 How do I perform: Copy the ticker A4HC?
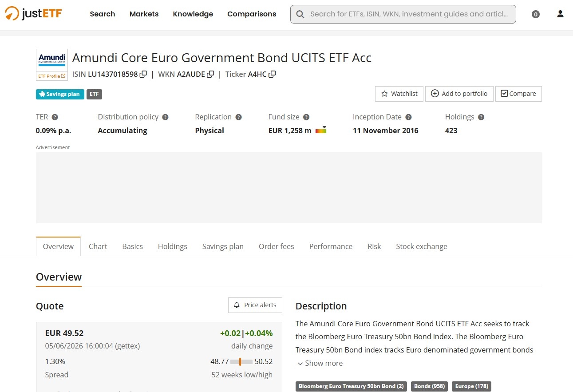click(272, 74)
